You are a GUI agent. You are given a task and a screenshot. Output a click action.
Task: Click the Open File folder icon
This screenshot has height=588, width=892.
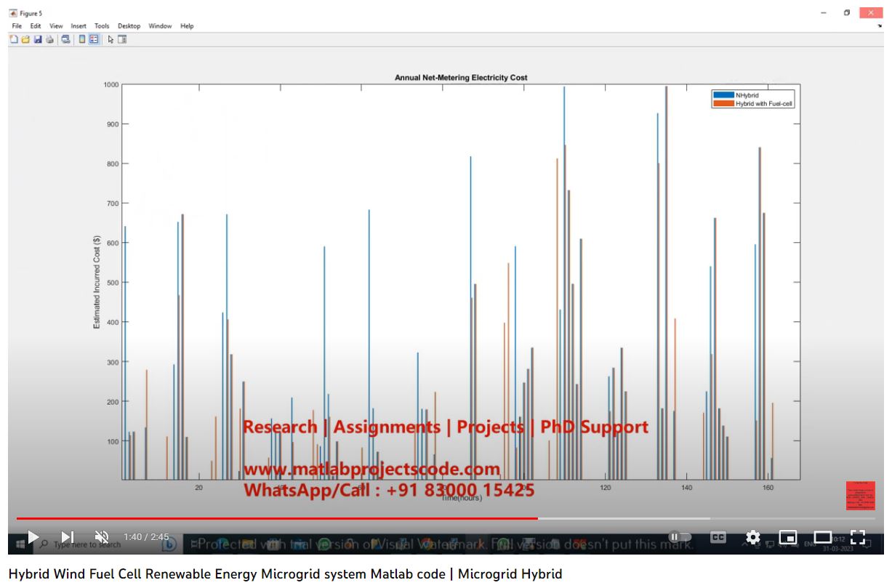25,39
